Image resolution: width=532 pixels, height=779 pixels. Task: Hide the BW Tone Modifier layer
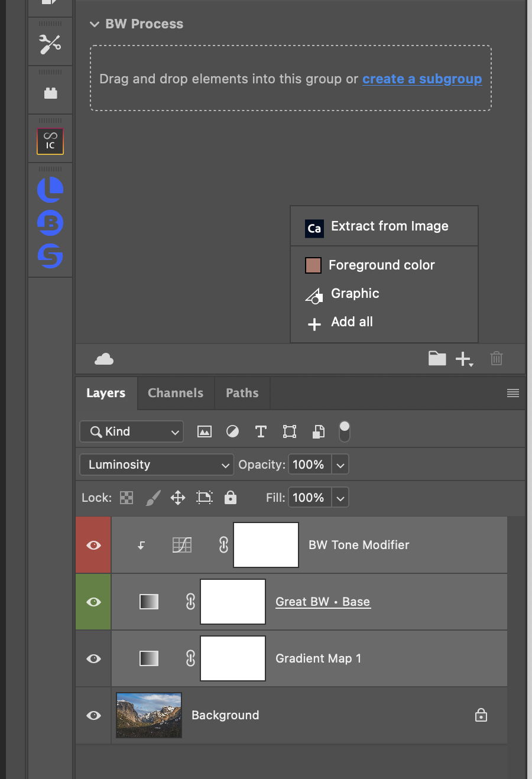coord(93,545)
